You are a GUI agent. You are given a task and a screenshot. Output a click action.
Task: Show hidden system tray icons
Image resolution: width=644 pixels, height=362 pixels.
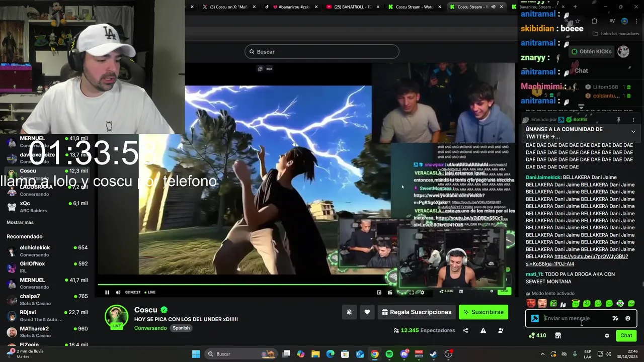(542, 354)
